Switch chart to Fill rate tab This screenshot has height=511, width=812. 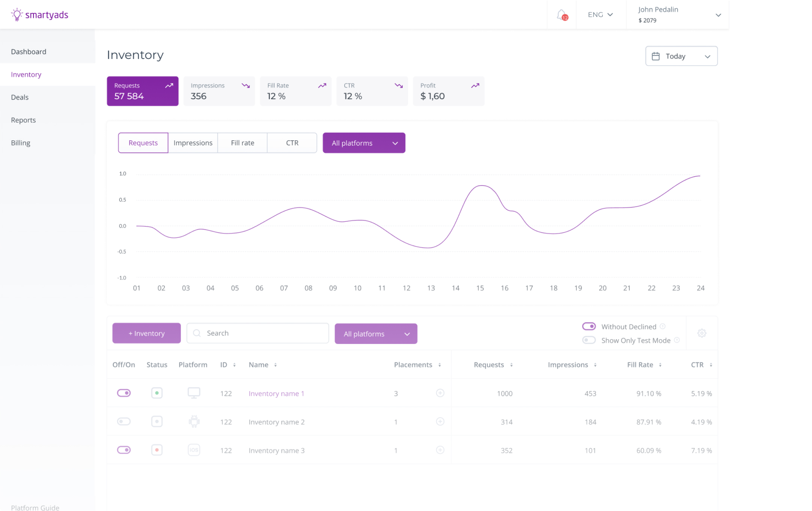point(243,143)
